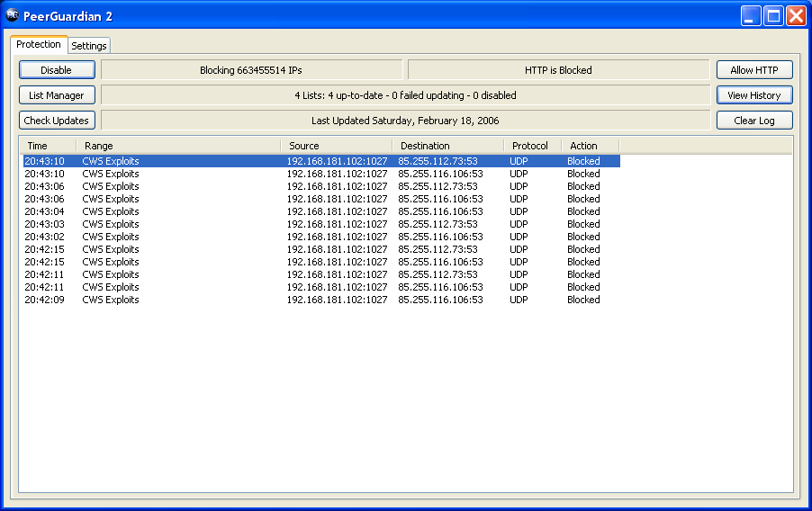Click source 192.168.181.102:1027 in 20:43:02 row
Viewport: 812px width, 511px height.
[337, 237]
